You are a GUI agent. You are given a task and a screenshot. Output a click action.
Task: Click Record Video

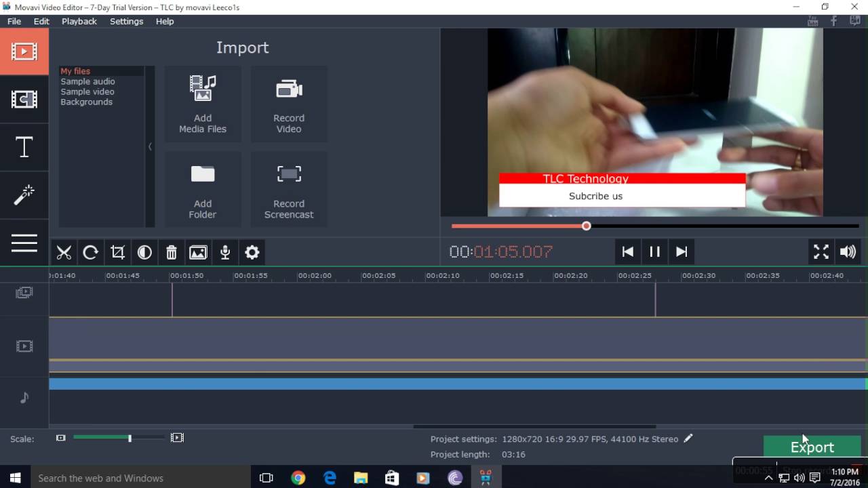pos(289,104)
